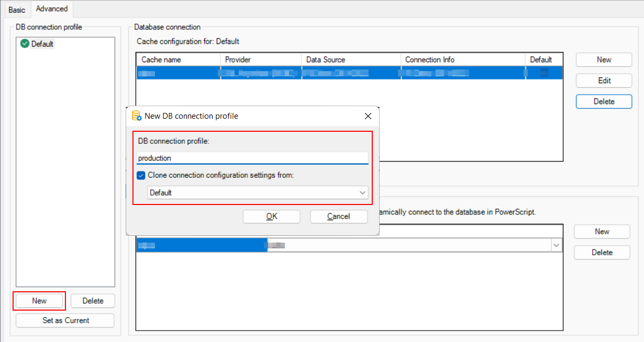Viewport: 644px width, 342px height.
Task: Toggle Clone connection configuration settings checkbox
Action: coord(141,176)
